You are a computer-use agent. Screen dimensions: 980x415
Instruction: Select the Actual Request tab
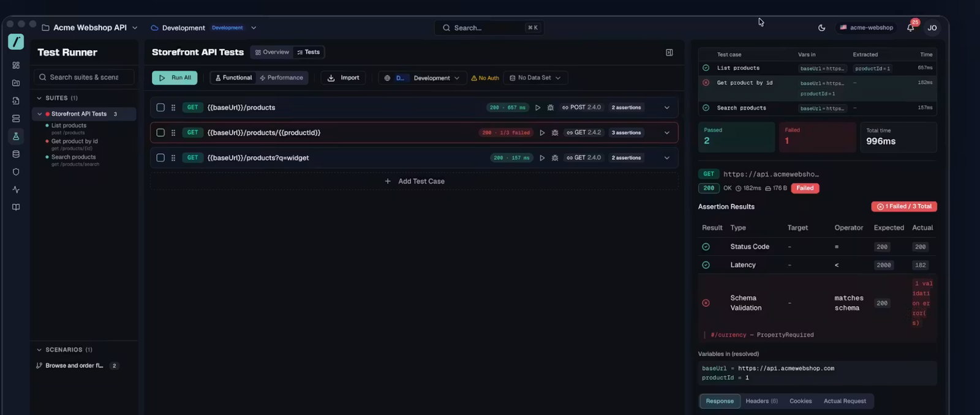pos(845,401)
